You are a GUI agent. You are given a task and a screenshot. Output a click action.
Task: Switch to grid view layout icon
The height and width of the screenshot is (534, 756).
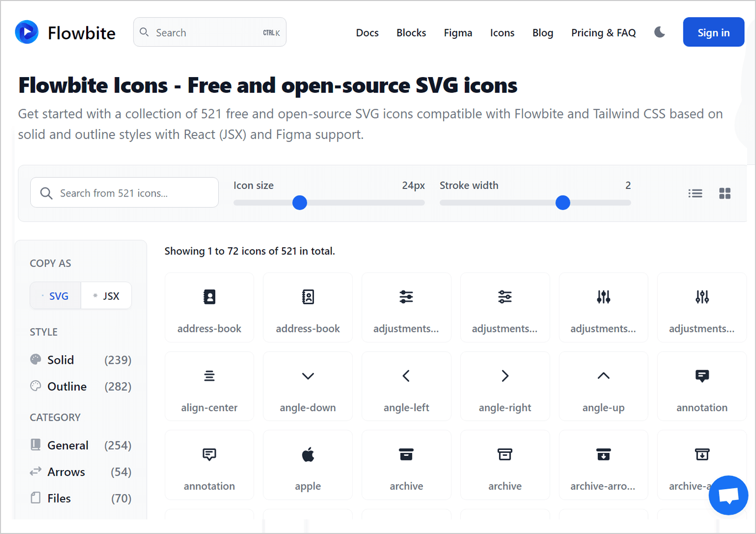tap(725, 193)
